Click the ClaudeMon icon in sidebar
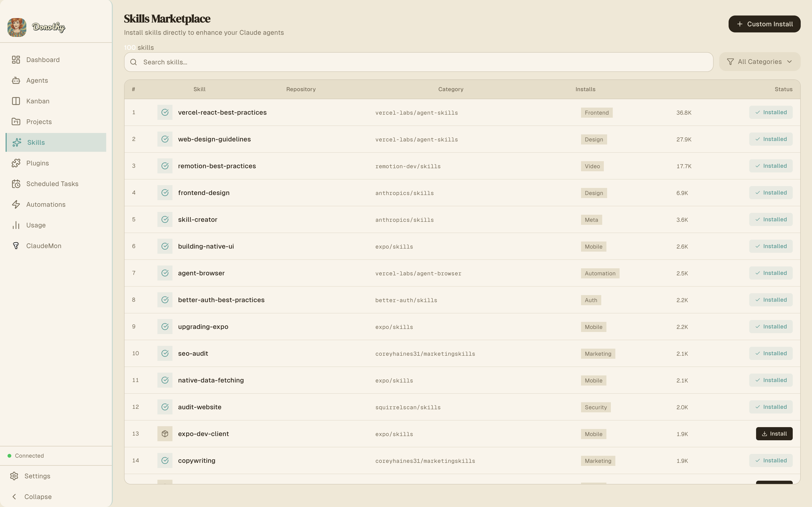Viewport: 812px width, 507px height. coord(16,246)
